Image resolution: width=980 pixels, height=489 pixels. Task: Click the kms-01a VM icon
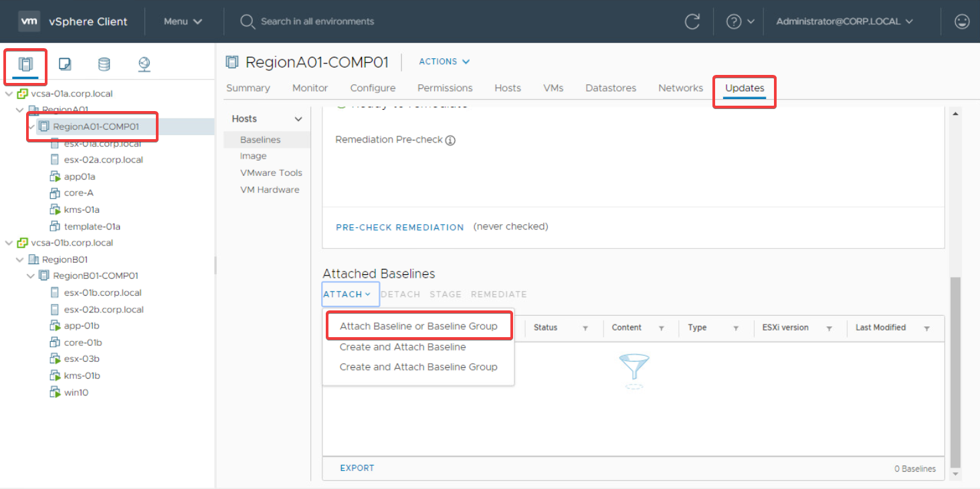point(55,210)
